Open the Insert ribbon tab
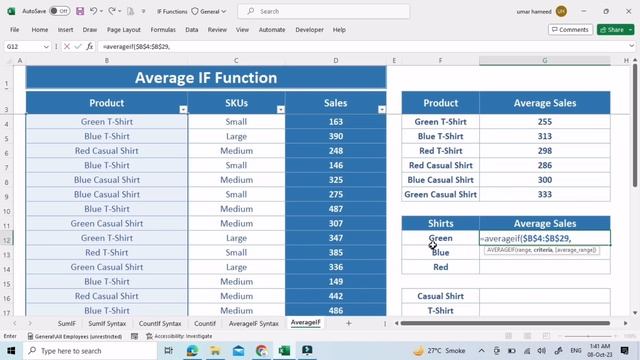This screenshot has width=640, height=360. pos(65,30)
